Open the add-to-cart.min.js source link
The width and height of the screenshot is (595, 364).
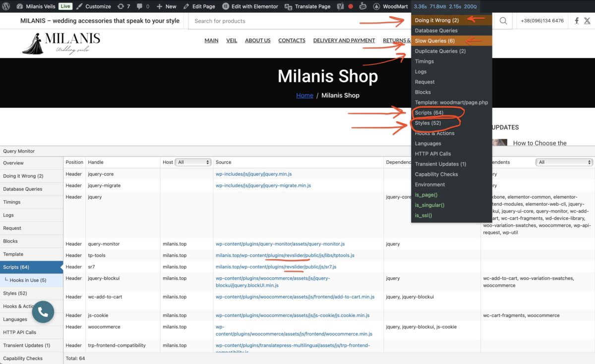(x=295, y=297)
